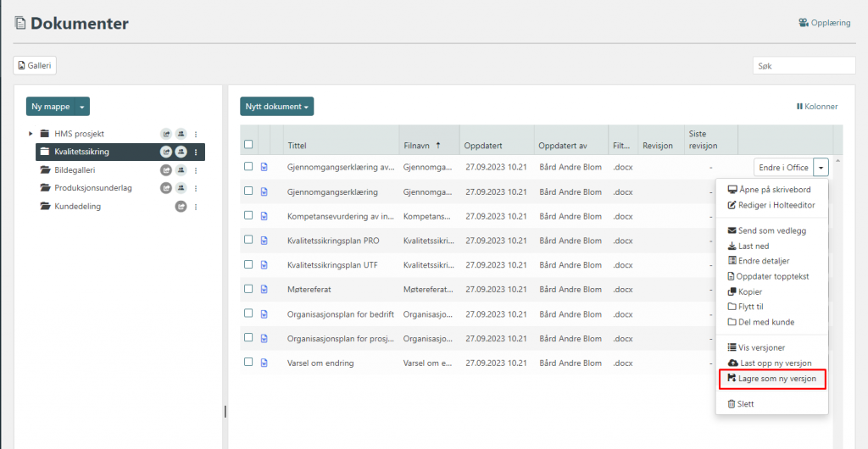Click the Søk search field
This screenshot has width=868, height=449.
click(804, 65)
